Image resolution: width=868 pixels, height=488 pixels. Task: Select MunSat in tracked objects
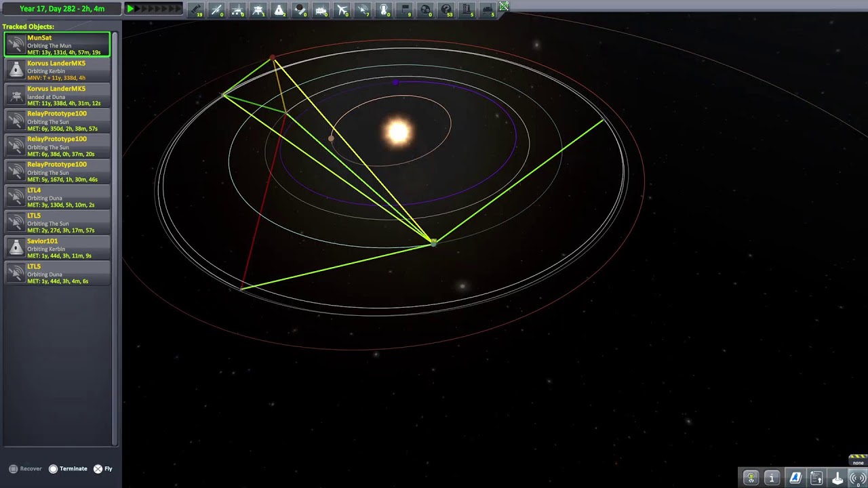[57, 44]
